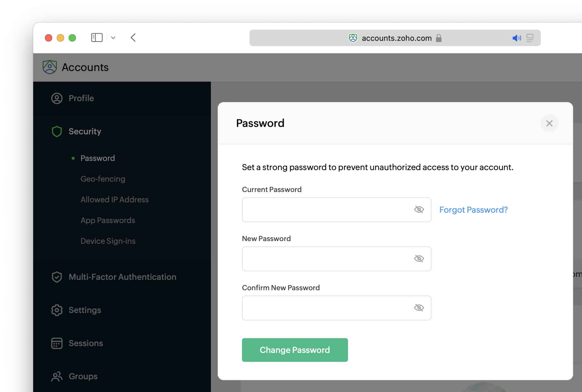This screenshot has height=392, width=582.
Task: Show the Confirm New Password text
Action: 419,308
